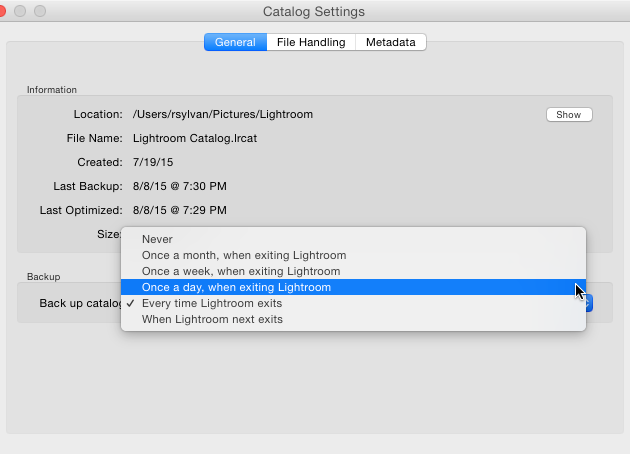Close the Catalog Settings window
This screenshot has width=630, height=454.
tap(1, 11)
